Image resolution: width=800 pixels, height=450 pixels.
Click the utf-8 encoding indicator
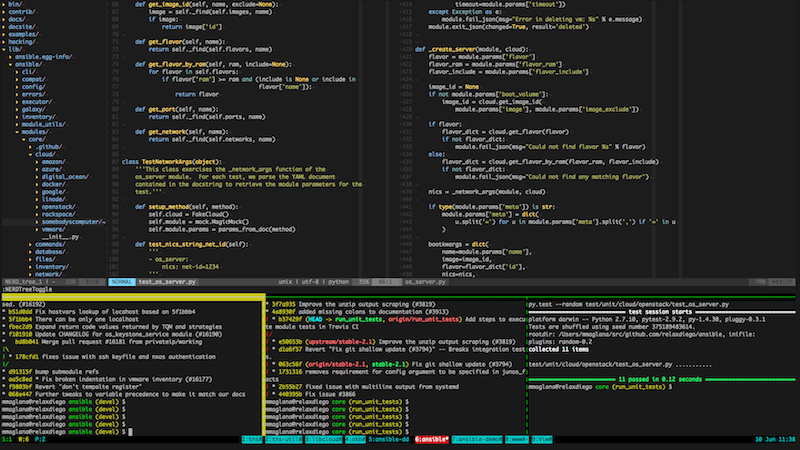click(310, 282)
